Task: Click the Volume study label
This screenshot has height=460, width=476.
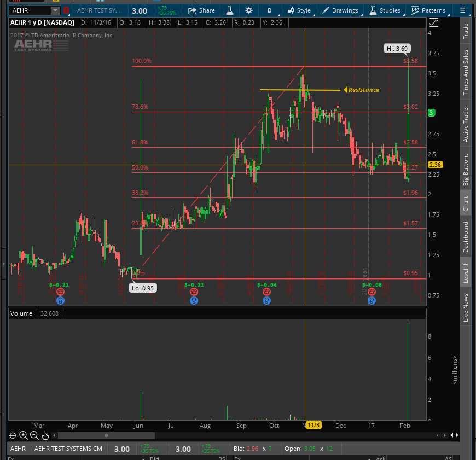Action: pyautogui.click(x=21, y=313)
